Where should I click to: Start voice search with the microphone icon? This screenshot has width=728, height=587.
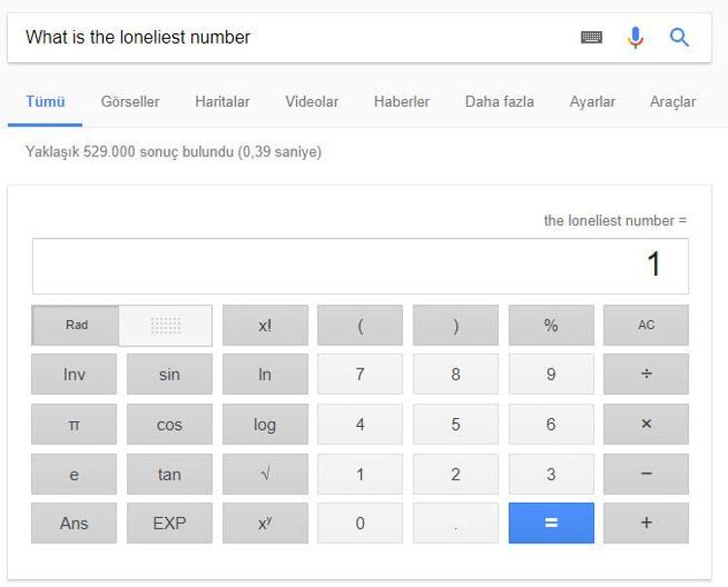pos(636,38)
